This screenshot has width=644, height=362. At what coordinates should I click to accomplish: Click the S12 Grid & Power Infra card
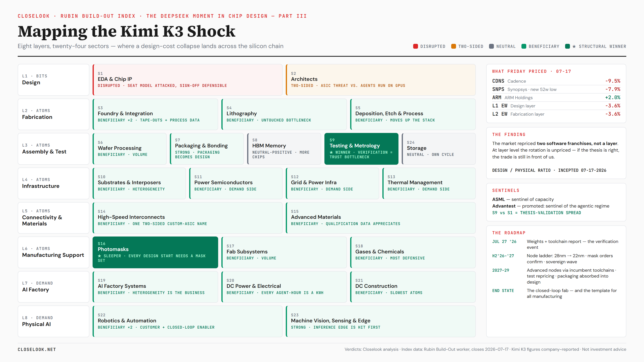point(332,183)
